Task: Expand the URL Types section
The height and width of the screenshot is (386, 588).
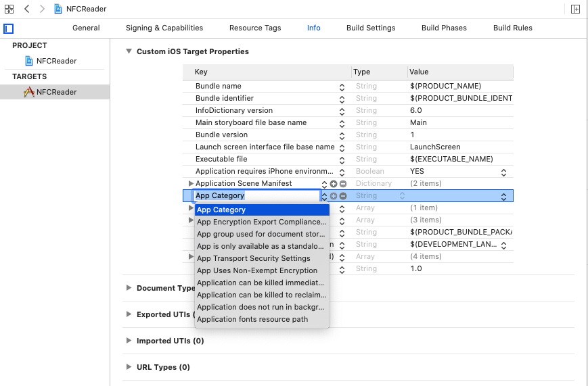Action: tap(129, 367)
